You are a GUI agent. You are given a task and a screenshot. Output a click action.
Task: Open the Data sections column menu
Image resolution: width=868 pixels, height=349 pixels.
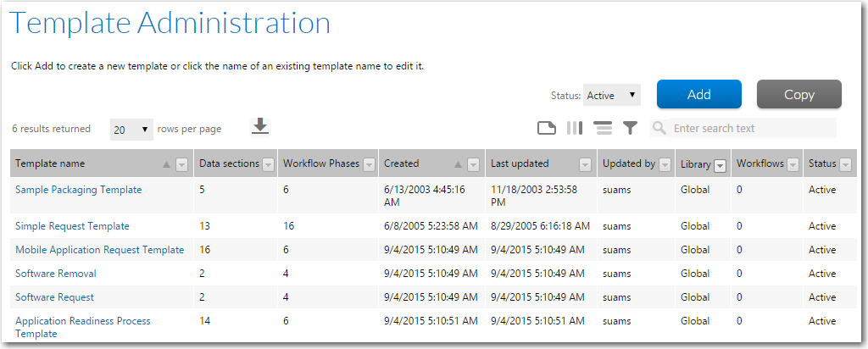click(268, 165)
